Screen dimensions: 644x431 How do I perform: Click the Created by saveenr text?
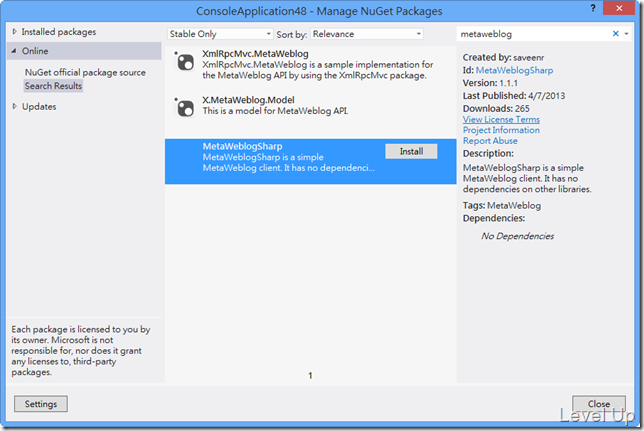pos(503,58)
